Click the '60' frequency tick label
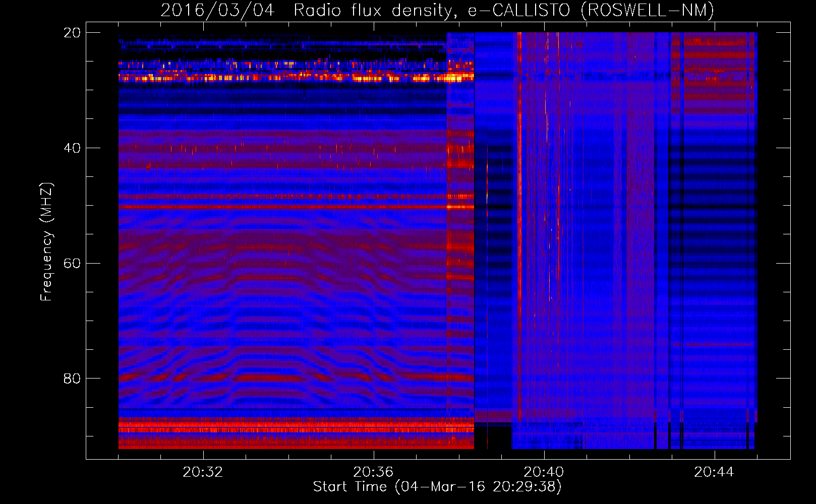 pyautogui.click(x=72, y=264)
